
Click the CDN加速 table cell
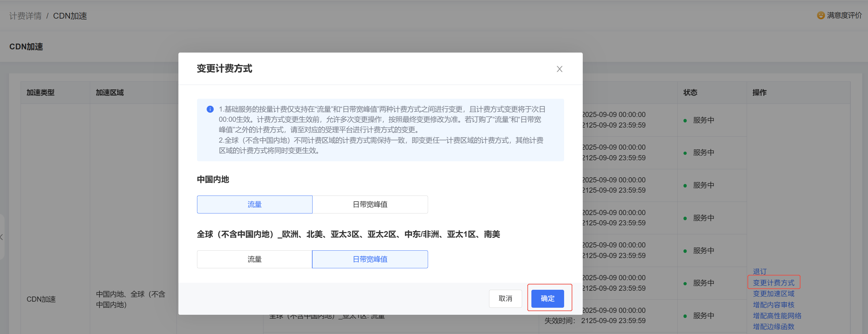point(41,299)
